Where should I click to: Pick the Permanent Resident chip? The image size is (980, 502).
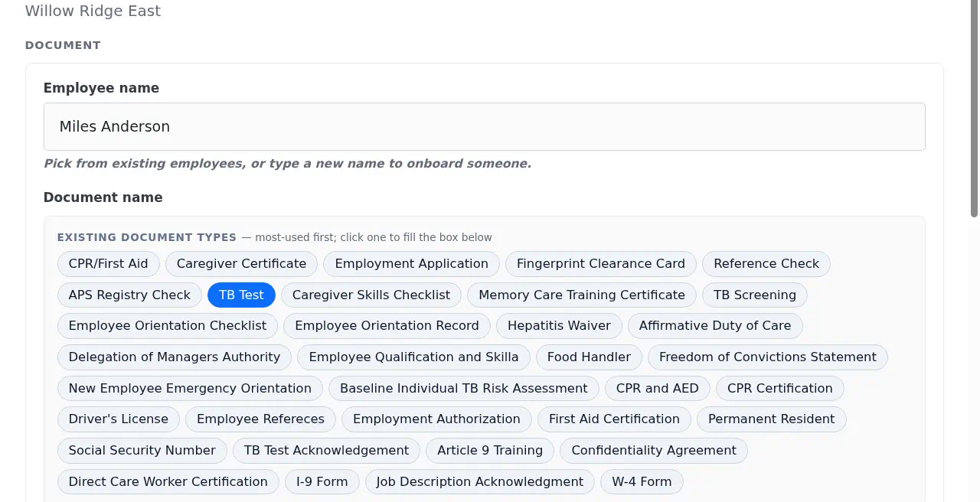(771, 419)
